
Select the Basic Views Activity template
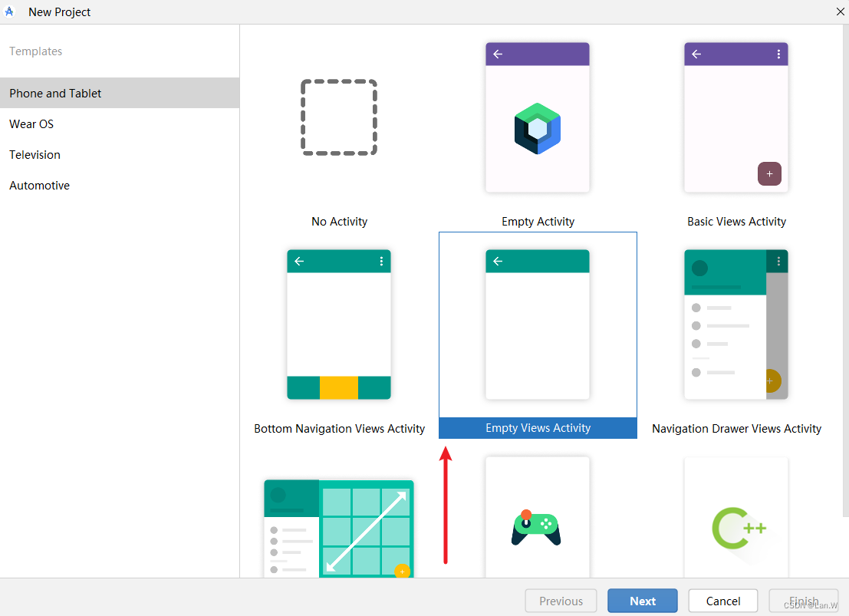tap(735, 117)
